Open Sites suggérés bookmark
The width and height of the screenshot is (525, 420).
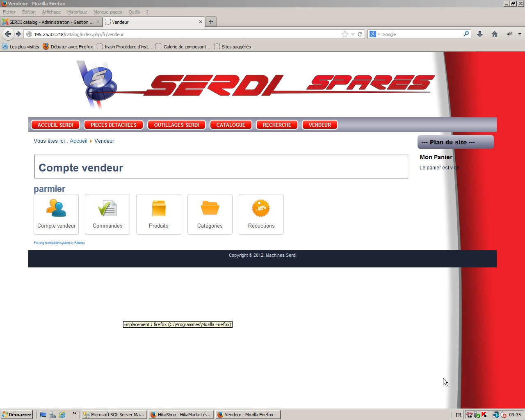click(x=233, y=47)
